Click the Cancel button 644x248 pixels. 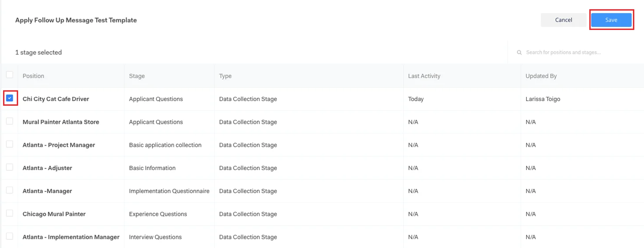[x=564, y=20]
